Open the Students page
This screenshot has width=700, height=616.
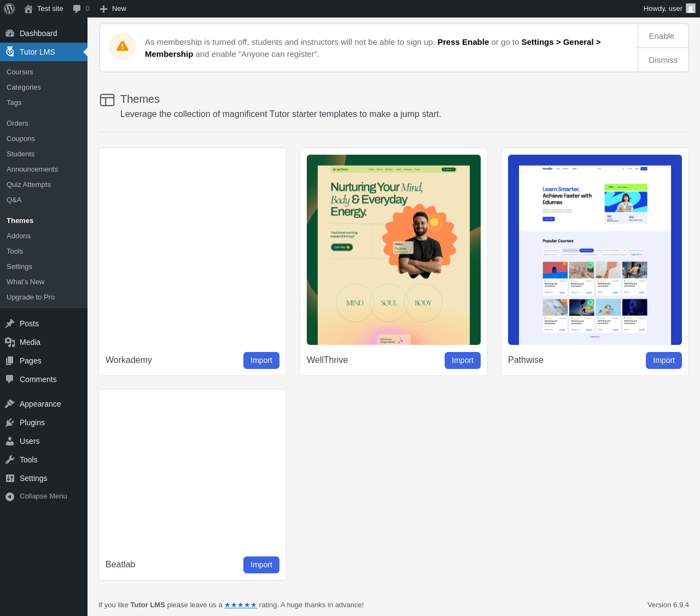[x=21, y=154]
